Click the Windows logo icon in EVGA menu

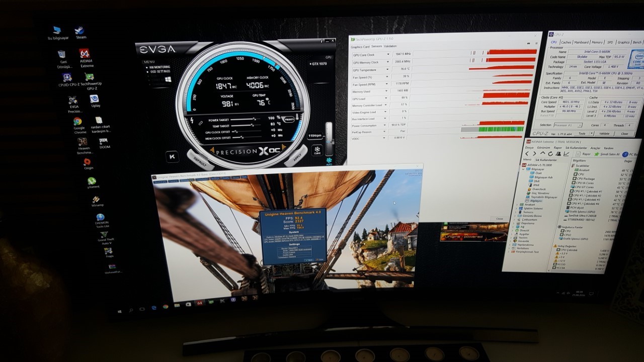coord(167,79)
